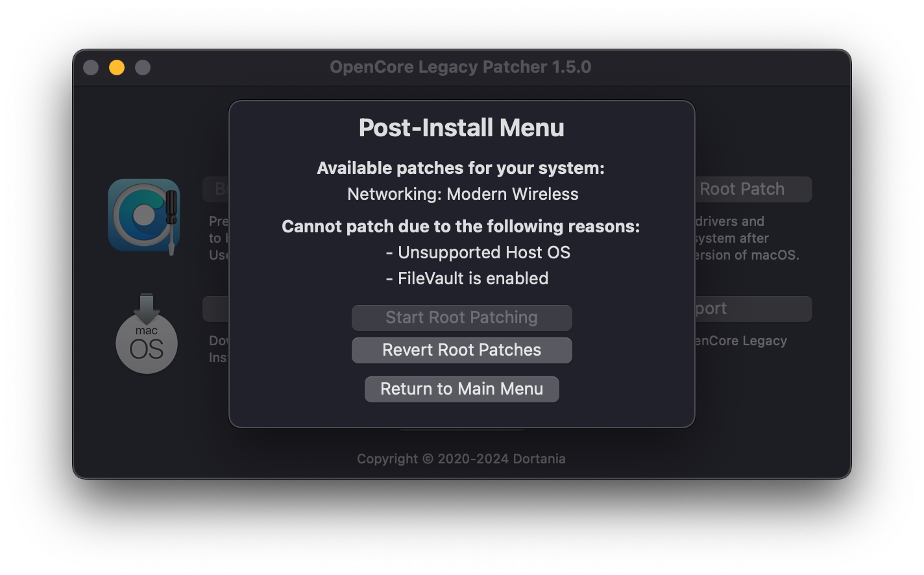Choose Revert Root Patches
This screenshot has height=575, width=924.
click(x=461, y=350)
